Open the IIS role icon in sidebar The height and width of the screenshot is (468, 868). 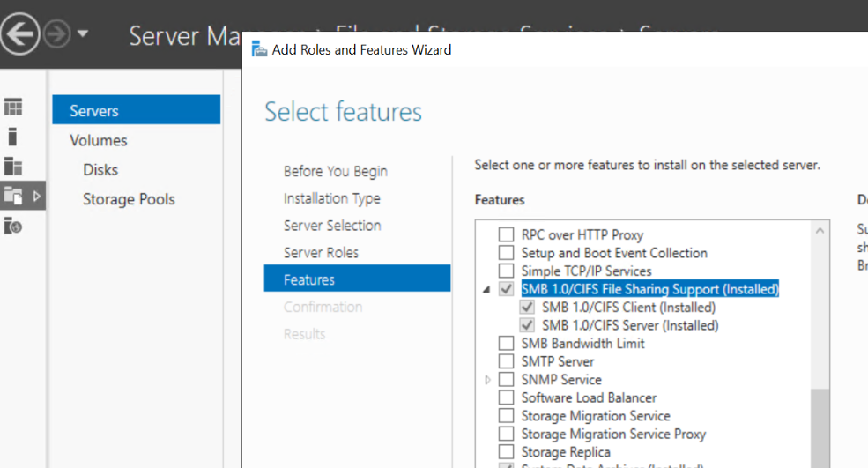[12, 226]
